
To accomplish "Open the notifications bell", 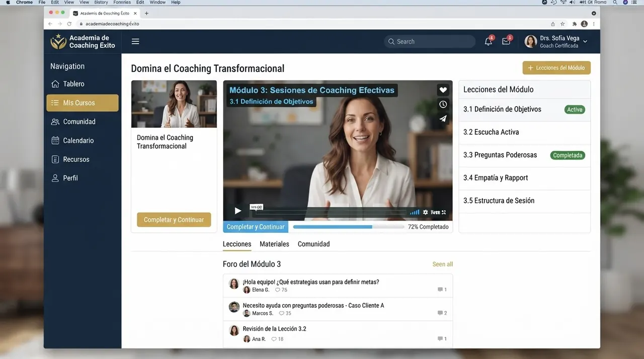I will click(x=488, y=41).
